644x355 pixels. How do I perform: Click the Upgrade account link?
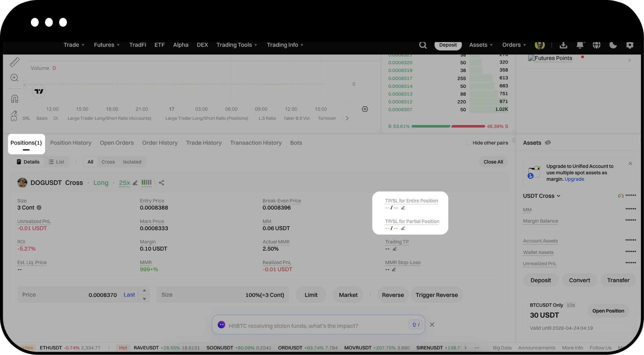pos(574,179)
